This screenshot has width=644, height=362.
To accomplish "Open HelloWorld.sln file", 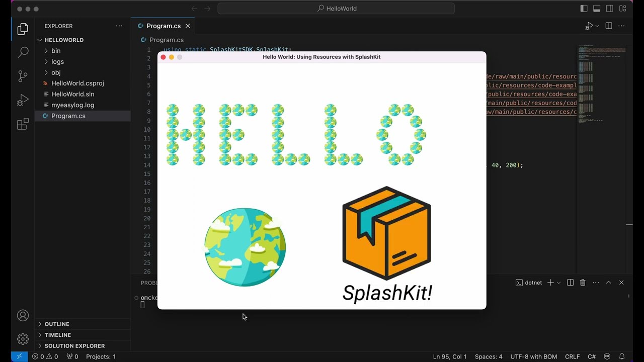I will pos(83,94).
